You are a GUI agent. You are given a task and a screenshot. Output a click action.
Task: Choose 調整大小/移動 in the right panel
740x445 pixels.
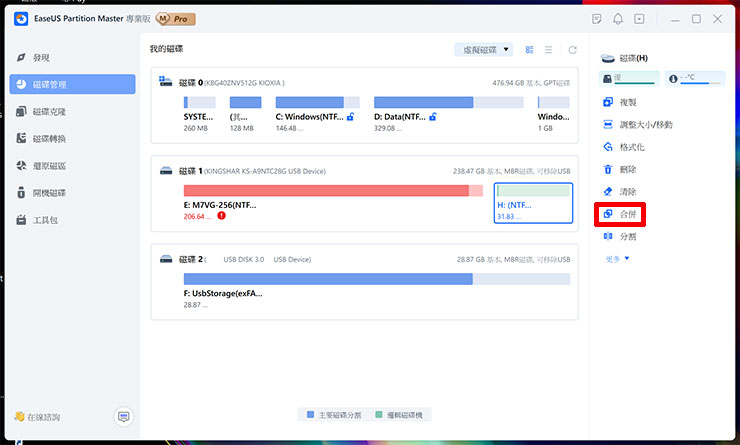[638, 125]
